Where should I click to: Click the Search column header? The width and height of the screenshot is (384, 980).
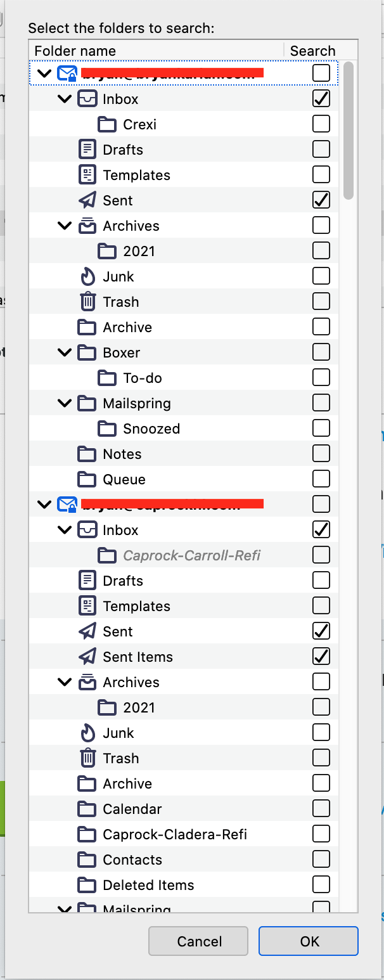coord(312,51)
